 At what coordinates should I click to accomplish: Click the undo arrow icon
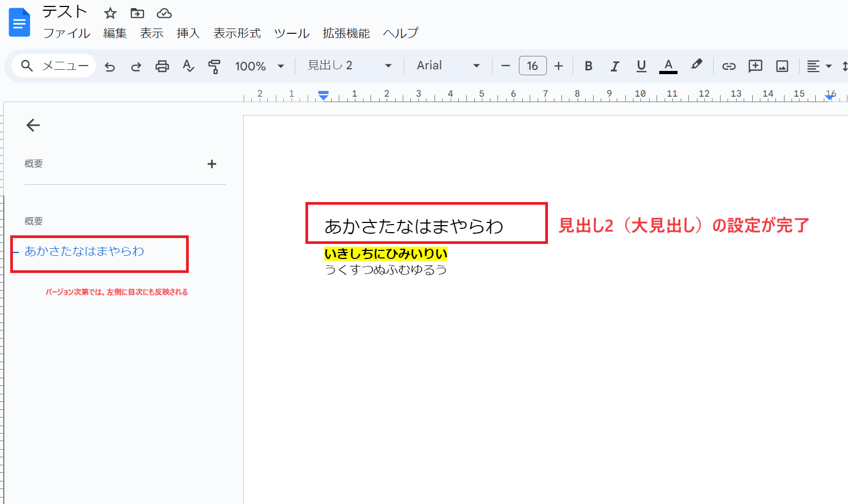point(110,66)
